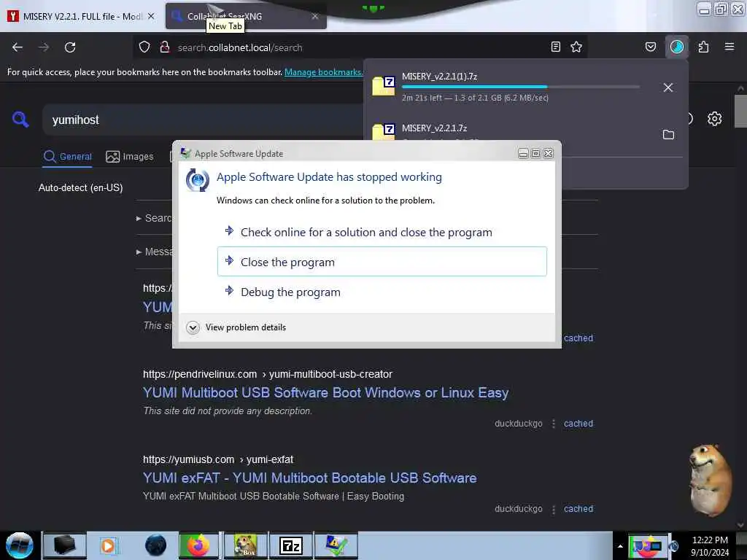Image resolution: width=747 pixels, height=560 pixels.
Task: Choose Close the program
Action: click(382, 262)
